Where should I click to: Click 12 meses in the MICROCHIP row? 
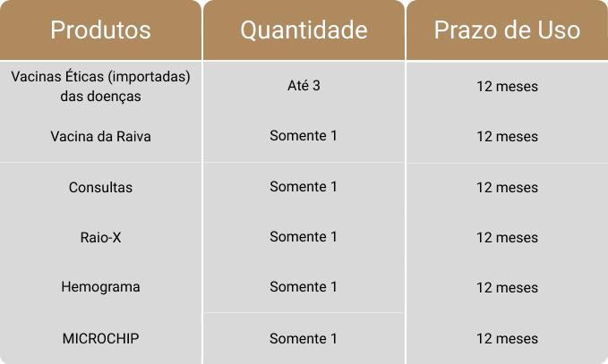coord(507,339)
